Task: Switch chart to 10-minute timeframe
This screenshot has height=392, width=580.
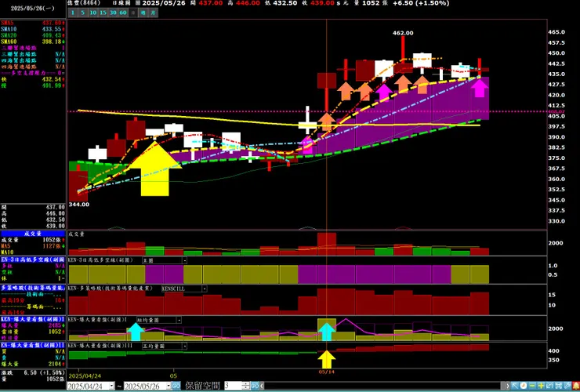Action: coord(93,13)
